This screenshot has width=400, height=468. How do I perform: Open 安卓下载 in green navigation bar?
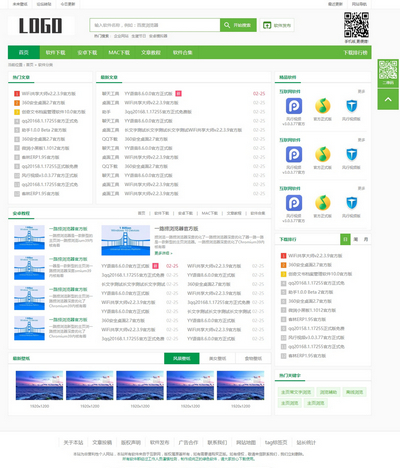(x=87, y=52)
